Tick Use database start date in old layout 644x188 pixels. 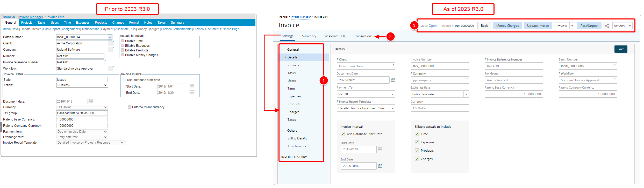coord(124,80)
